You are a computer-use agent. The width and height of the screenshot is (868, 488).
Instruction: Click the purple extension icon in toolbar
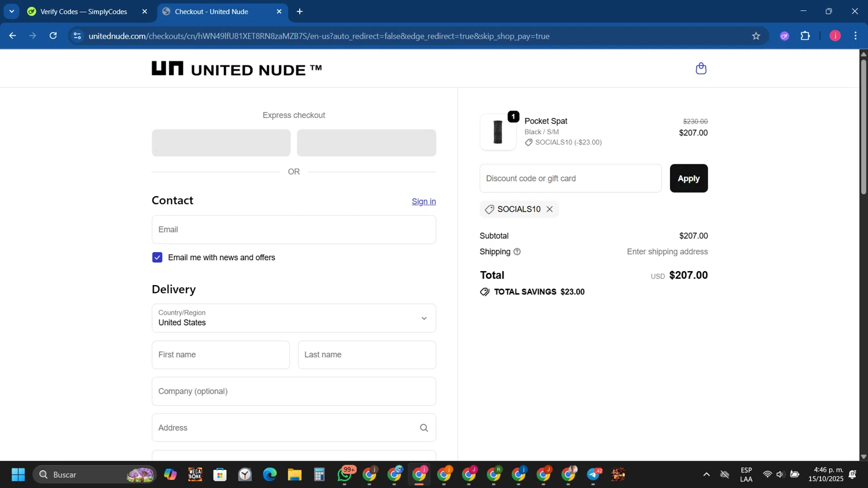[x=785, y=36]
